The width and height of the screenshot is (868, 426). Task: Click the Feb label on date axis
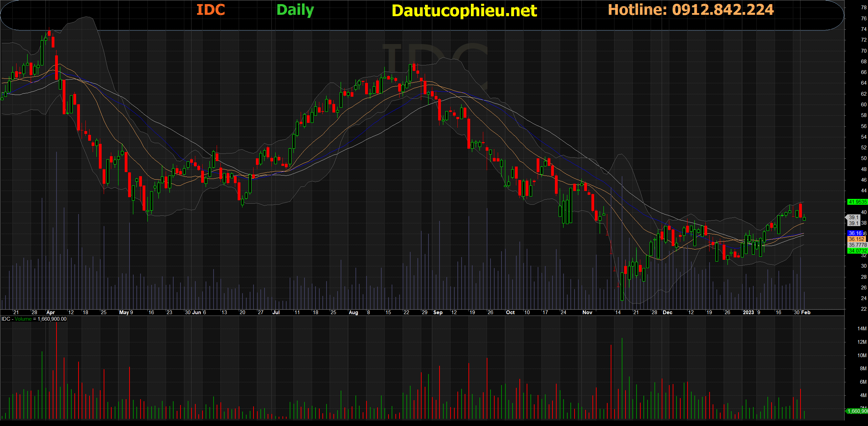(x=806, y=312)
